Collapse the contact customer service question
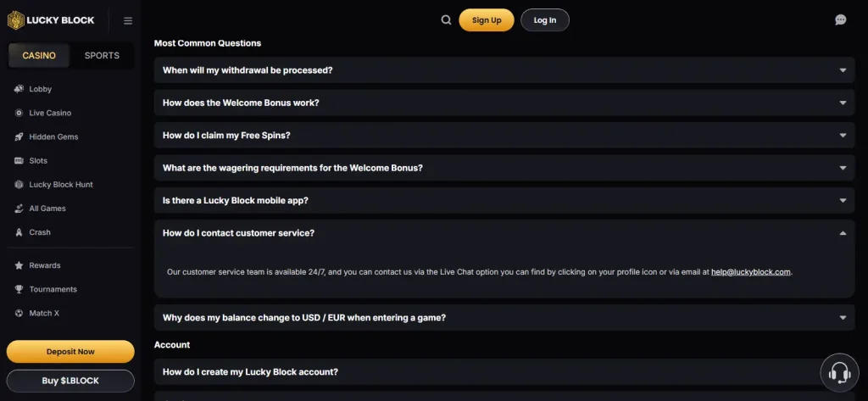The image size is (868, 401). pos(504,233)
